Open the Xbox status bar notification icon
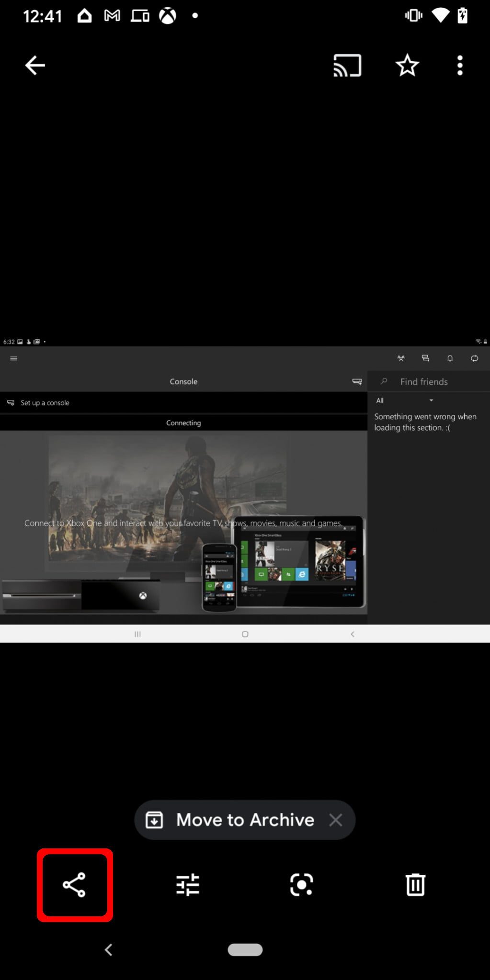 (168, 16)
